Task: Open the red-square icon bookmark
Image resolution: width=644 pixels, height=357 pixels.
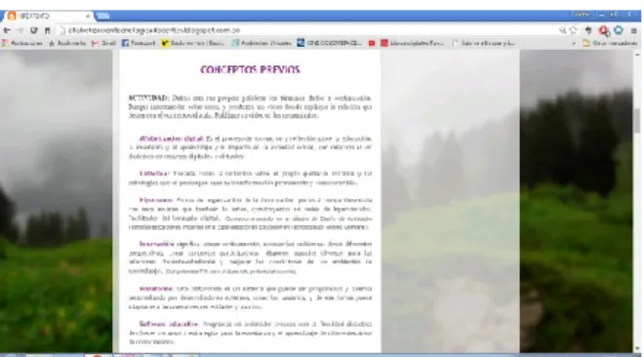Action: click(x=413, y=43)
